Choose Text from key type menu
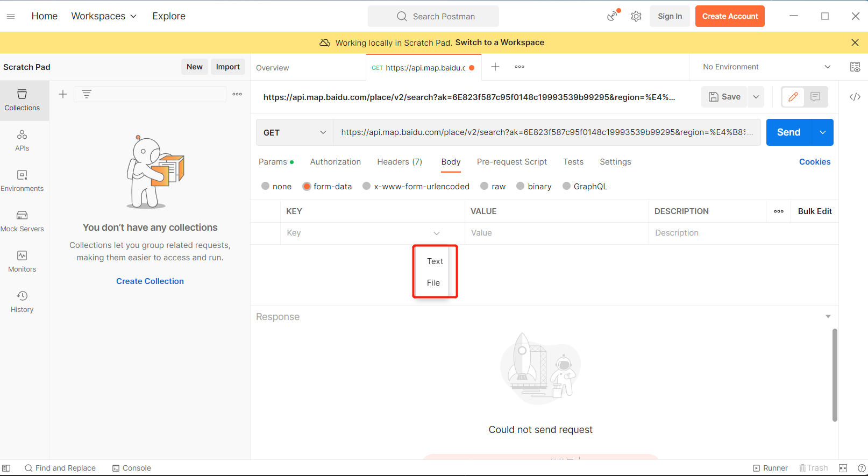The width and height of the screenshot is (868, 476). [435, 261]
